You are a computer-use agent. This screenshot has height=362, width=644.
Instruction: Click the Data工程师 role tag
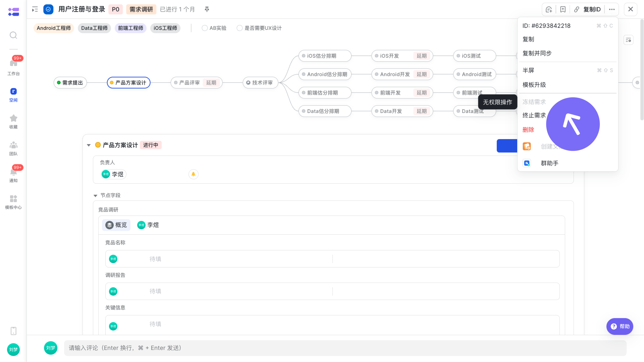[x=94, y=28]
